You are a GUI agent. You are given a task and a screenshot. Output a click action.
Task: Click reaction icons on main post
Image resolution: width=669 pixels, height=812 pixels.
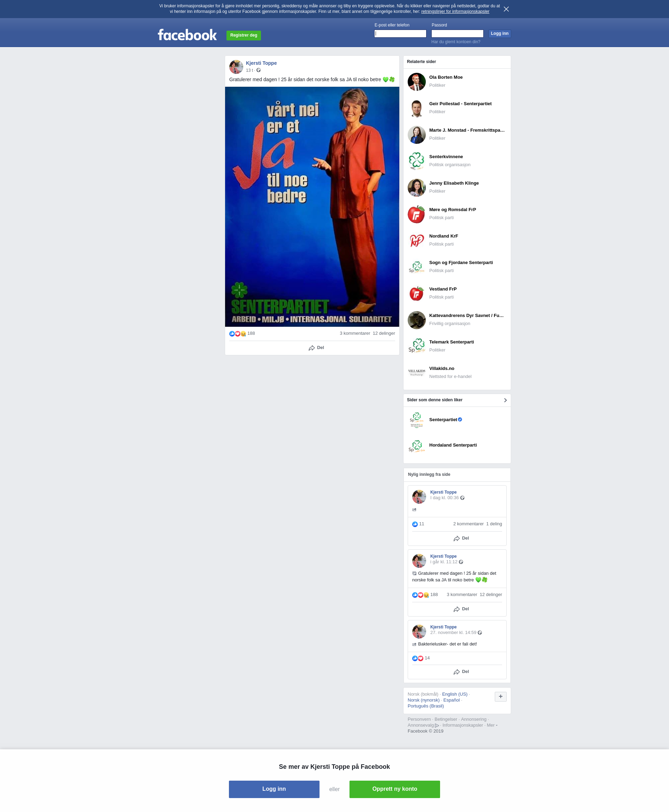coord(237,334)
